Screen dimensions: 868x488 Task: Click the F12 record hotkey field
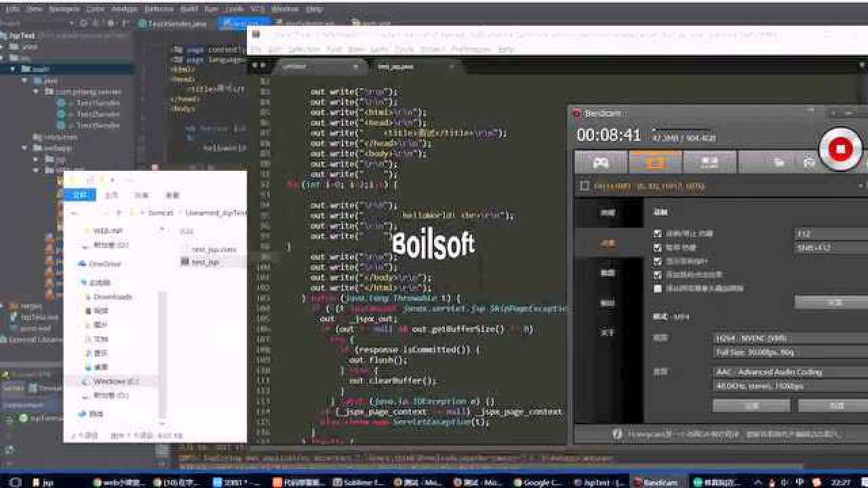click(831, 233)
